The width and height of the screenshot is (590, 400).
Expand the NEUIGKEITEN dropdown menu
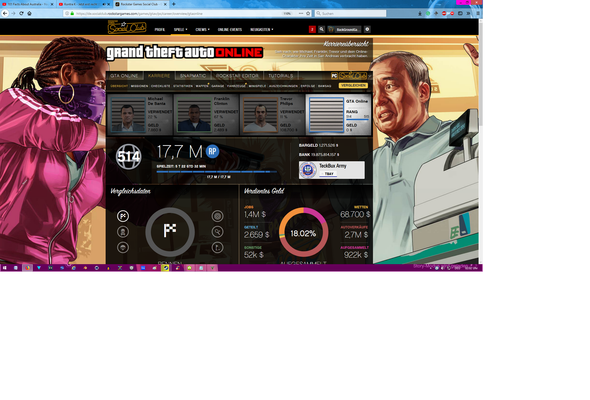[262, 29]
